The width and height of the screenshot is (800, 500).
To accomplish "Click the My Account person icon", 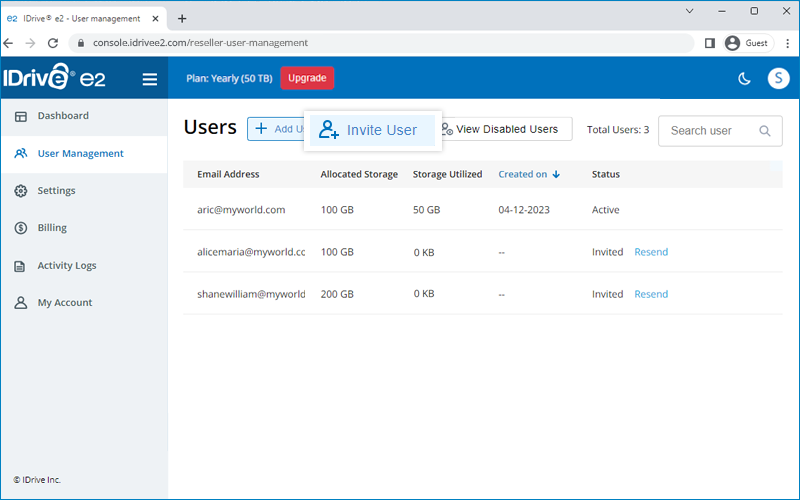I will [x=20, y=303].
